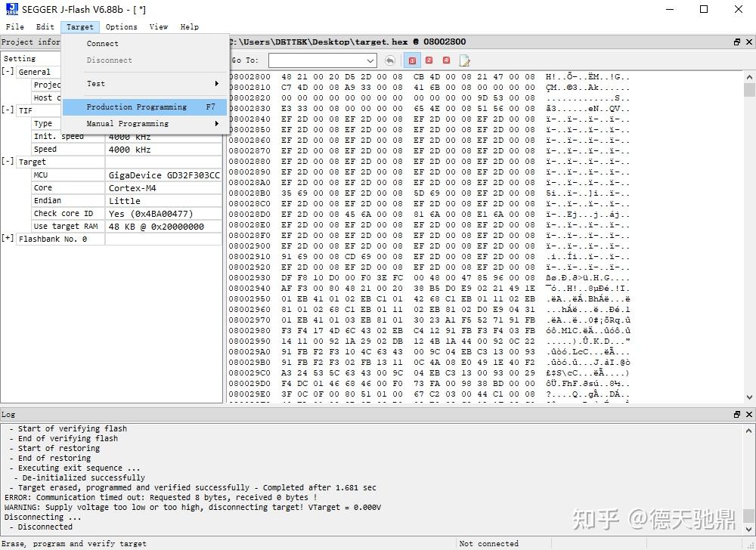Click the go-back arrow in hex toolbar
The image size is (756, 550).
pyautogui.click(x=390, y=60)
